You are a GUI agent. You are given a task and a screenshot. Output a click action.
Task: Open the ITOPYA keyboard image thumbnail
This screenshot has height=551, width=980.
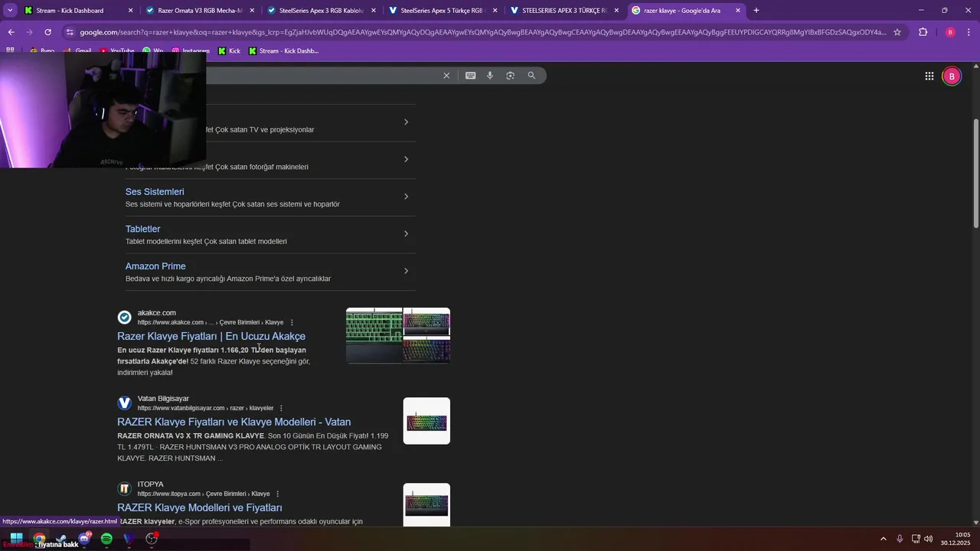[426, 504]
